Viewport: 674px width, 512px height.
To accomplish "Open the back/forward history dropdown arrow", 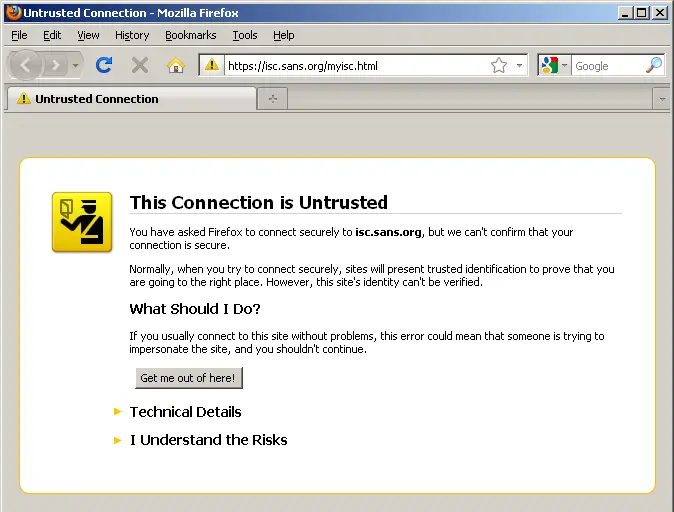I will point(76,65).
